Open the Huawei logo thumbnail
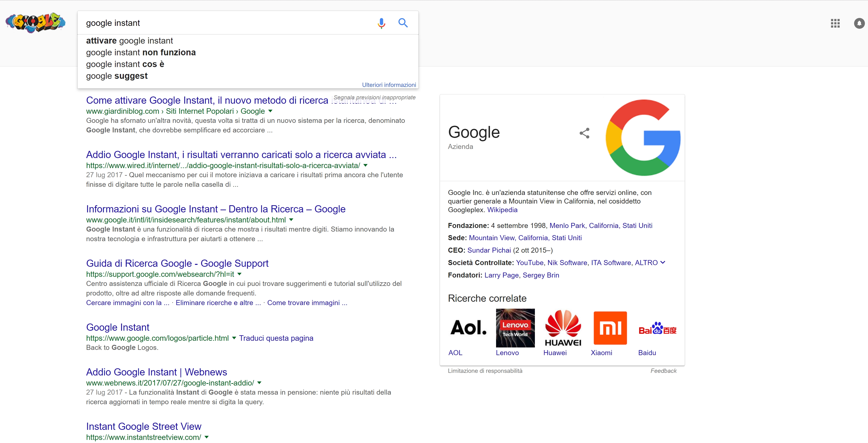Viewport: 868px width, 443px height. tap(563, 328)
